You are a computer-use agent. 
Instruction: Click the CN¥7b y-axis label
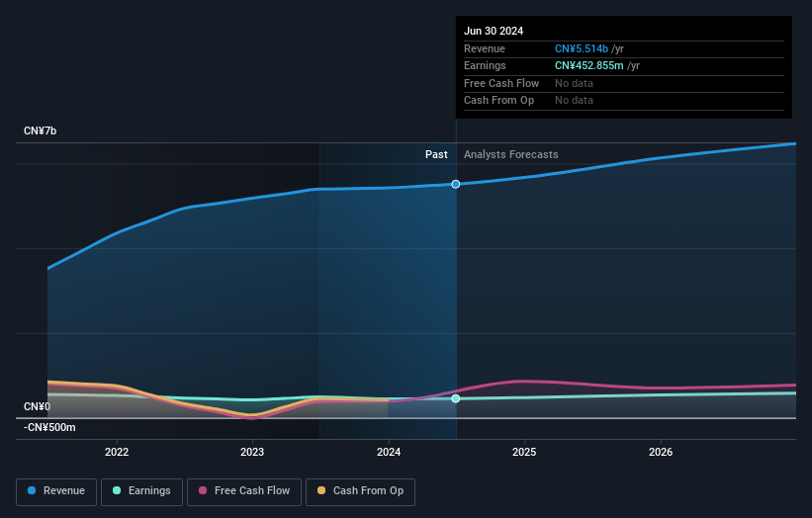coord(40,130)
